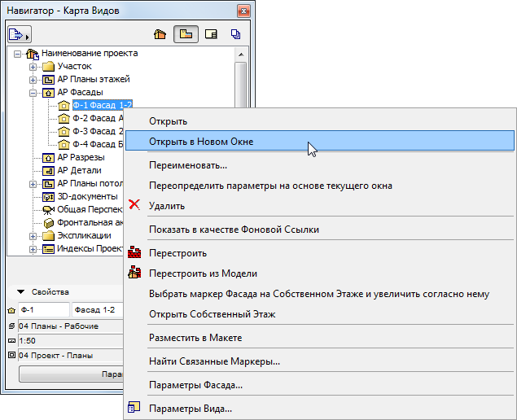Select the АР Детали tree row
This screenshot has height=420, width=517.
tap(80, 170)
